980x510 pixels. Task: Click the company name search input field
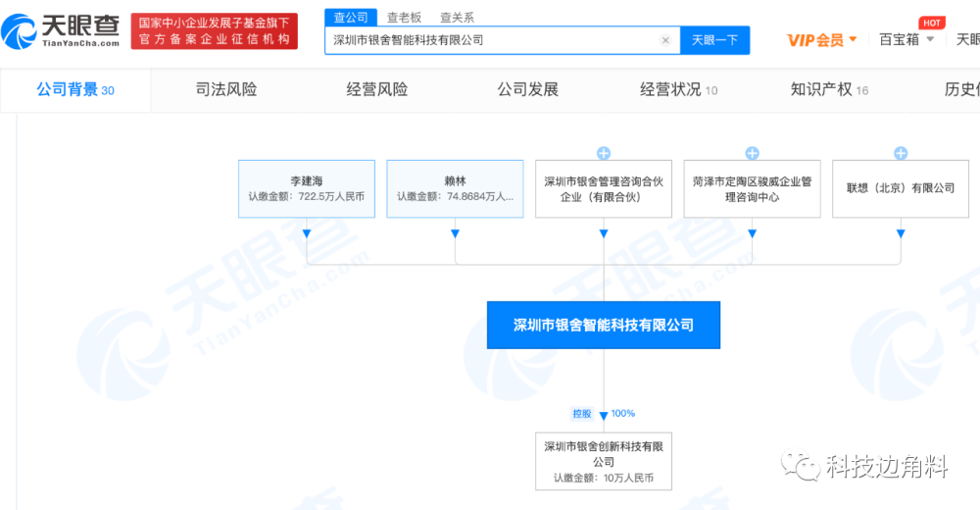pos(494,40)
